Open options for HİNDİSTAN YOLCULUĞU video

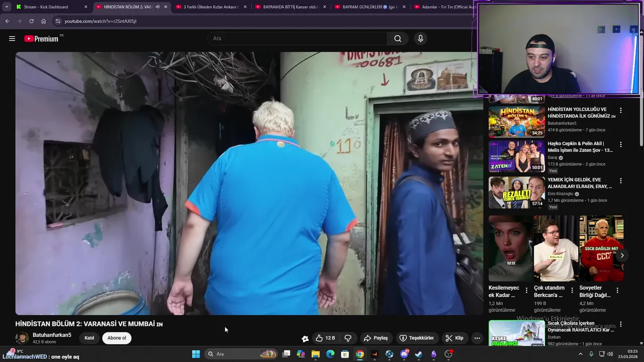click(x=621, y=110)
